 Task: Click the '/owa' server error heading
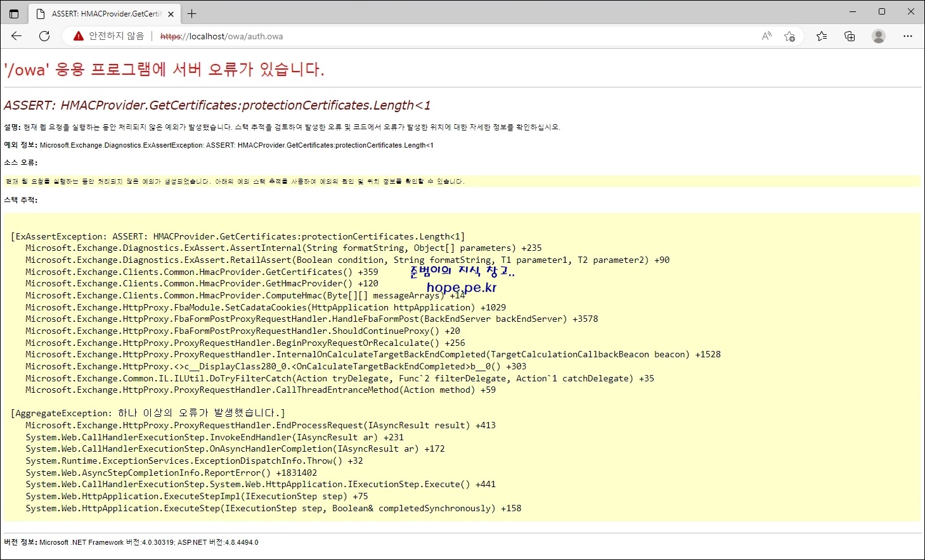(164, 69)
